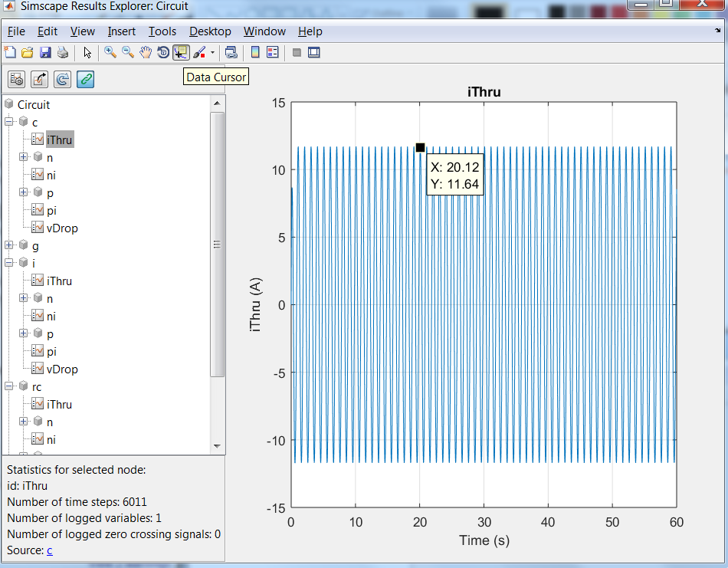
Task: Click the Save Figure floppy icon
Action: pos(45,52)
